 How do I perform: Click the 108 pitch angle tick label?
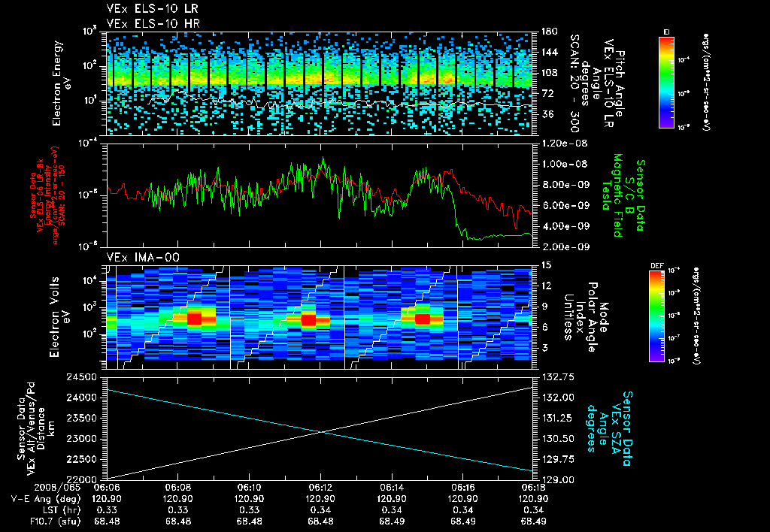(x=548, y=73)
